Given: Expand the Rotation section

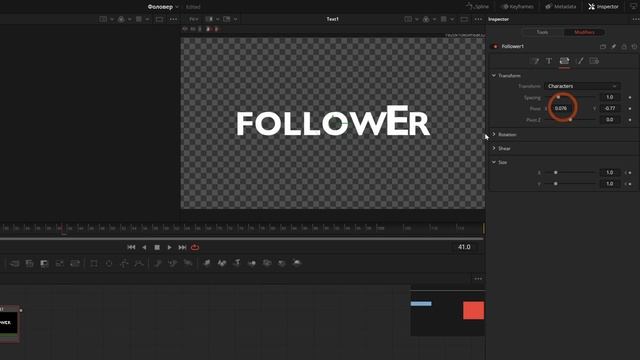Looking at the screenshot, I should (x=494, y=134).
